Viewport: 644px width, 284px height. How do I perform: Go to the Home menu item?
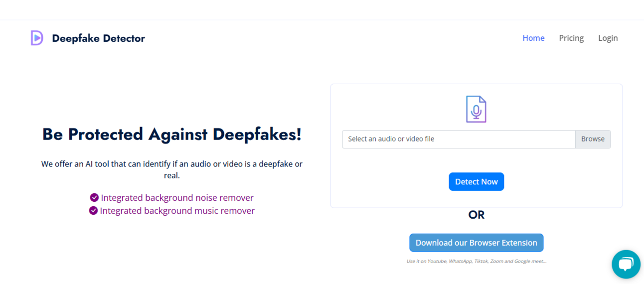[x=533, y=38]
